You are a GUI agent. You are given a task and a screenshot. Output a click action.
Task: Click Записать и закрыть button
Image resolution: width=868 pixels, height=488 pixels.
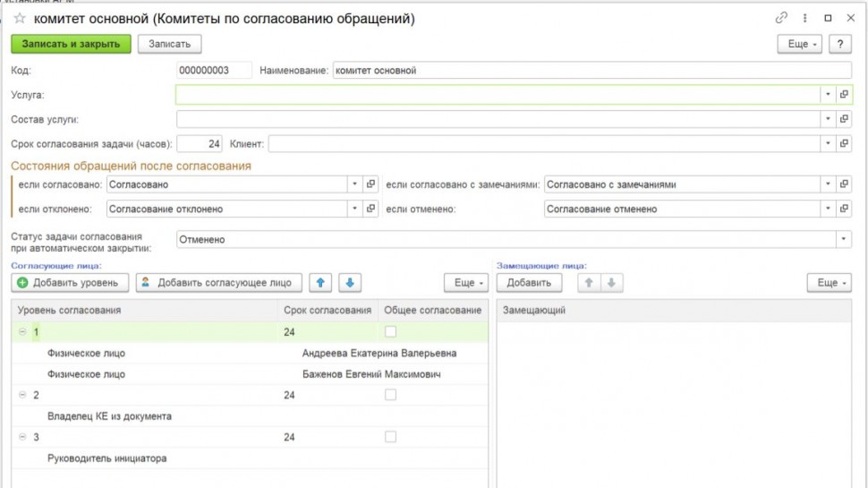[71, 44]
